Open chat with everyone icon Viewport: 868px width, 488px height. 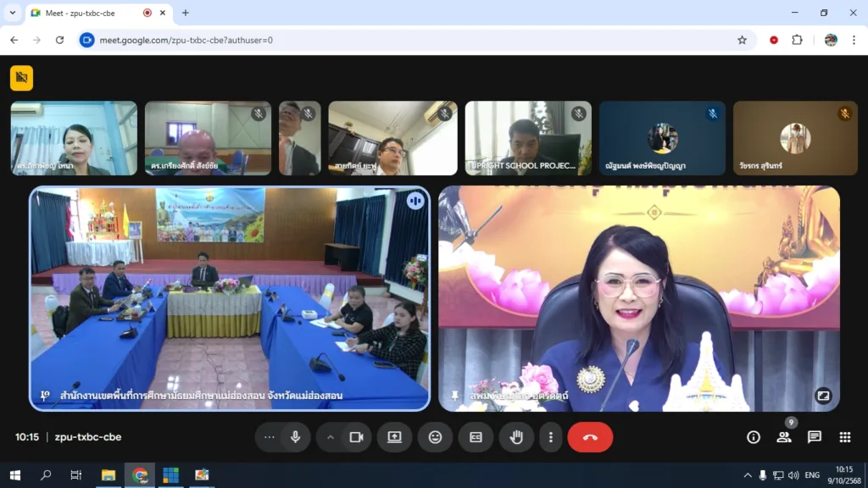pyautogui.click(x=814, y=437)
